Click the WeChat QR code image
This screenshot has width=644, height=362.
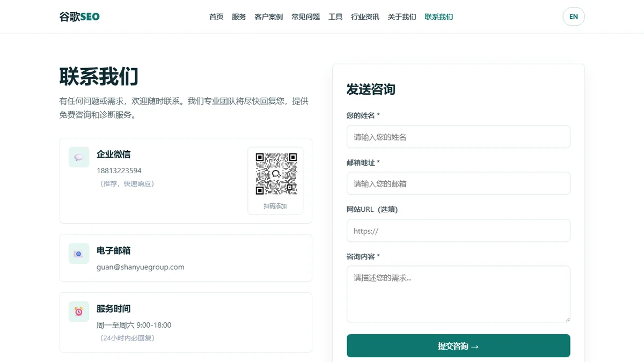coord(276,174)
